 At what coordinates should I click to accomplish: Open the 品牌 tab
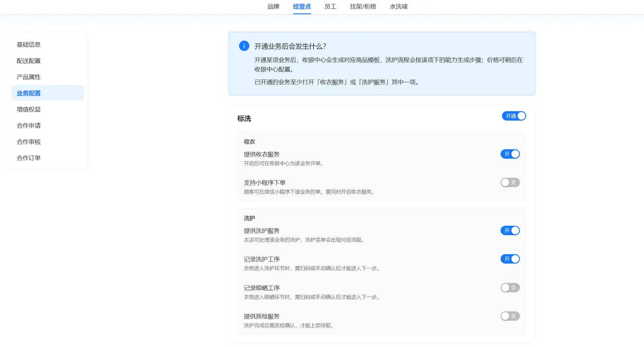tap(273, 6)
